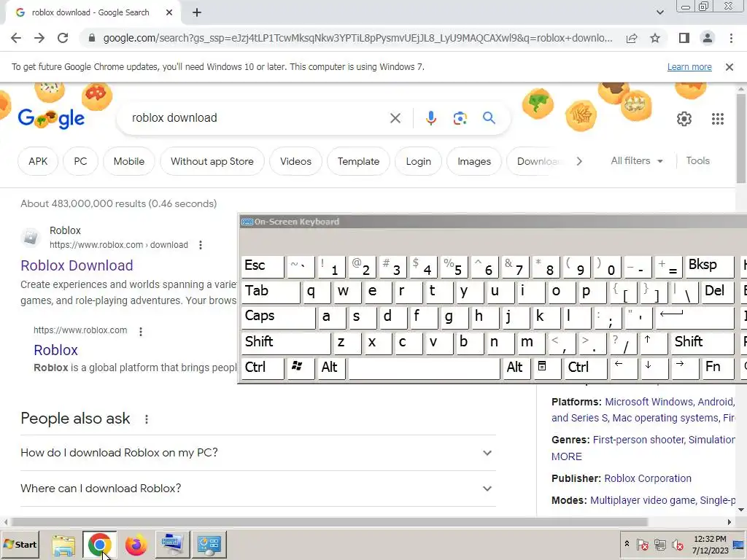The height and width of the screenshot is (560, 747).
Task: Close the roblox download tab
Action: [169, 13]
